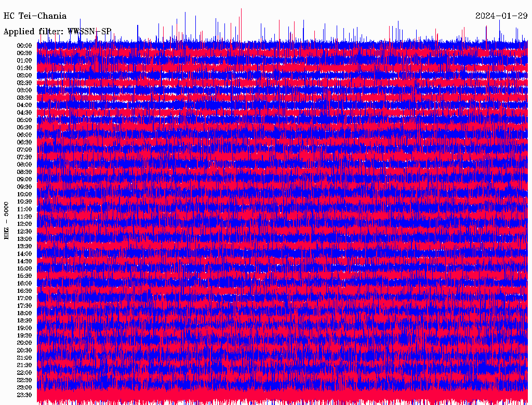Select the 17:00 time label
532x405 pixels.
point(24,299)
